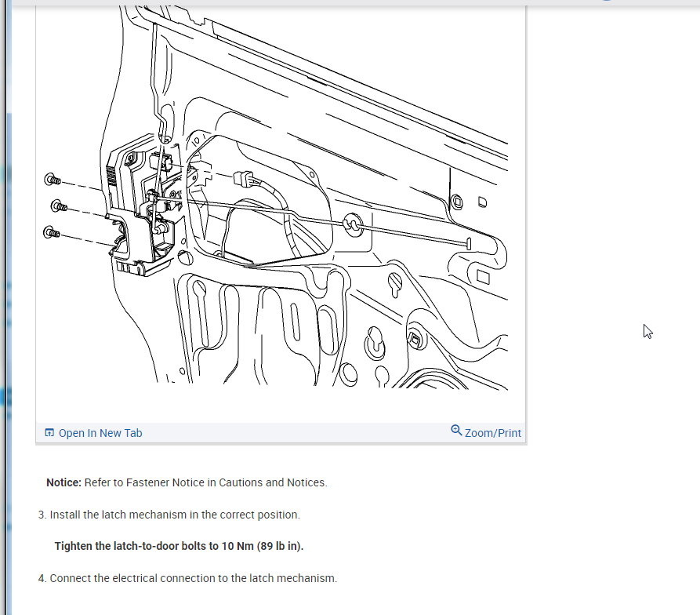700x615 pixels.
Task: Select the 'Notice:' bold label
Action: click(63, 482)
